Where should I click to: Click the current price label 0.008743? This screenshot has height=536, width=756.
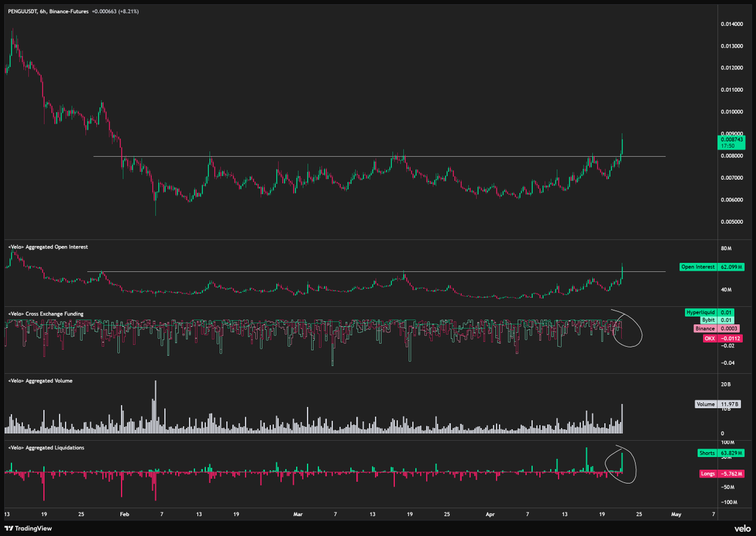pyautogui.click(x=731, y=139)
